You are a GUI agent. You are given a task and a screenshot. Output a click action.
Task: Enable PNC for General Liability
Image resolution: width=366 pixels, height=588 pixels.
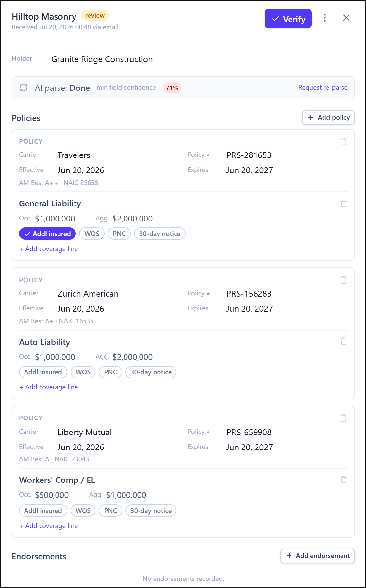tap(119, 234)
